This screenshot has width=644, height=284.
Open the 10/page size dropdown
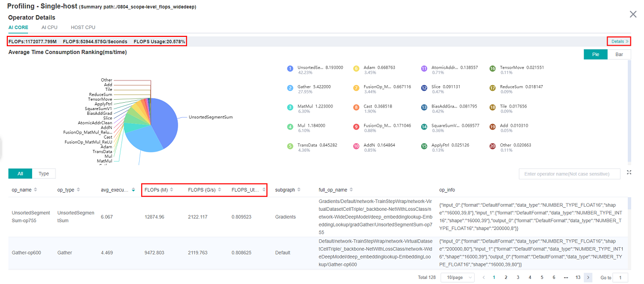pyautogui.click(x=457, y=278)
